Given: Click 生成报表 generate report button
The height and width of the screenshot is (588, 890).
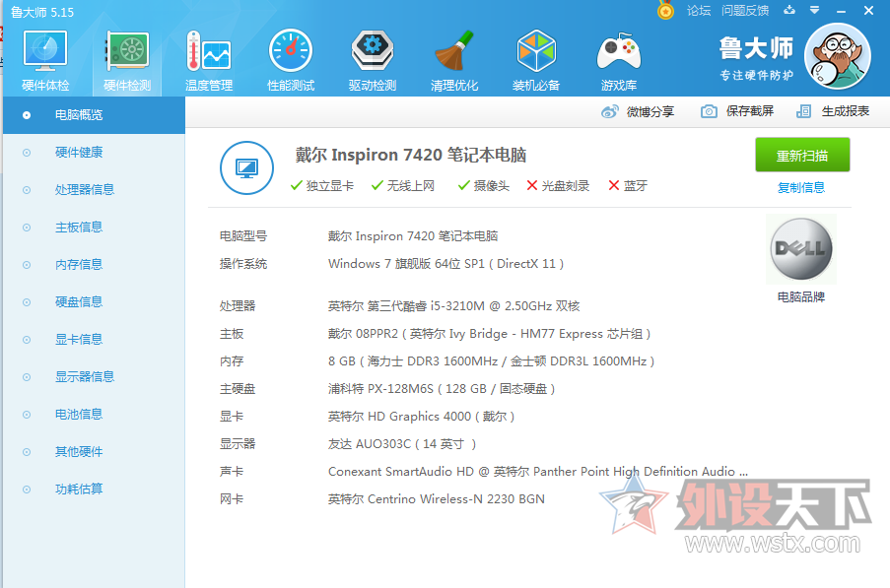Looking at the screenshot, I should (x=833, y=111).
